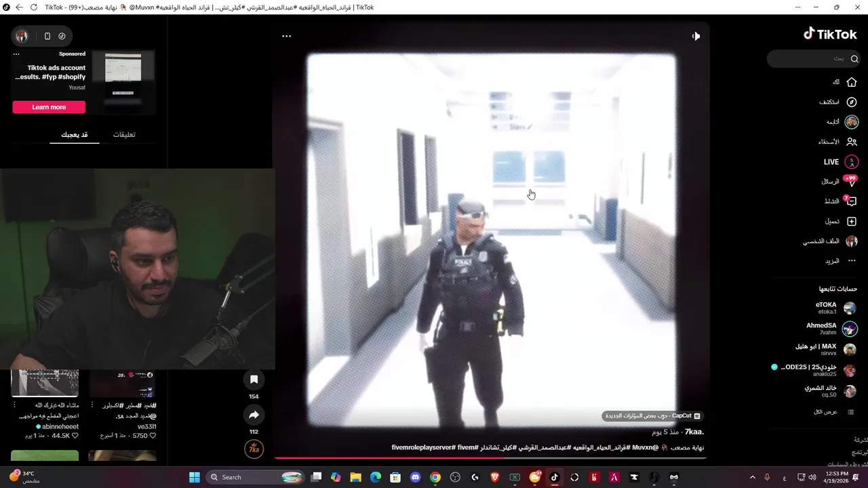This screenshot has width=868, height=488.
Task: Open the Friends icon
Action: pos(852,142)
